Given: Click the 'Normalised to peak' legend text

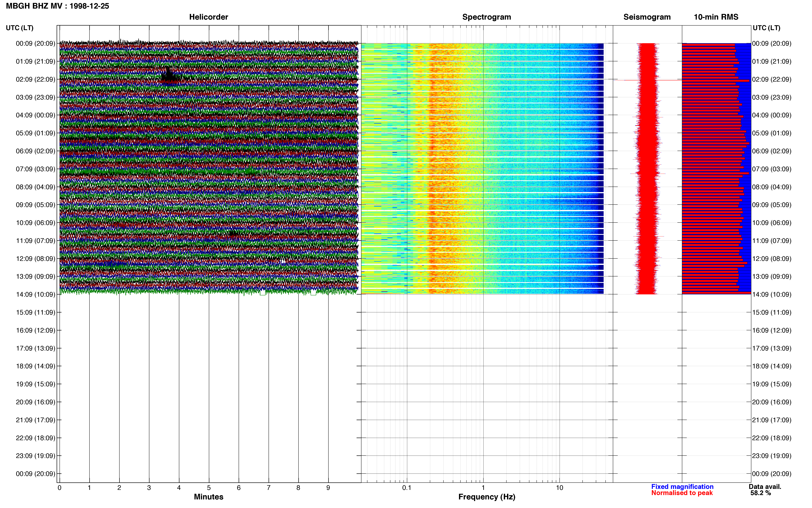Looking at the screenshot, I should [x=682, y=493].
